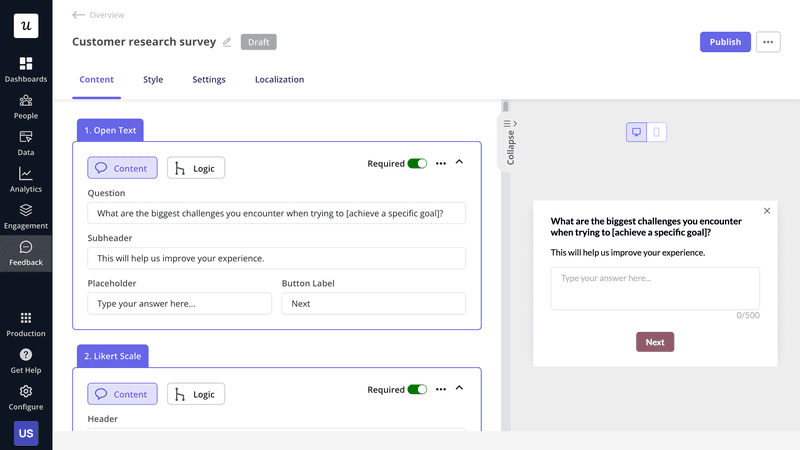800x450 pixels.
Task: Collapse the Likert Scale question card
Action: [459, 388]
